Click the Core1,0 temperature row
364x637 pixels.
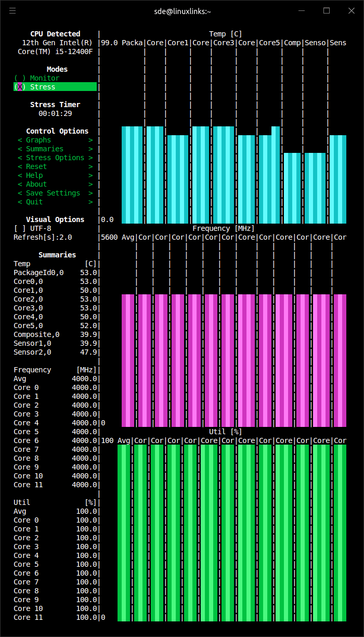pyautogui.click(x=55, y=290)
